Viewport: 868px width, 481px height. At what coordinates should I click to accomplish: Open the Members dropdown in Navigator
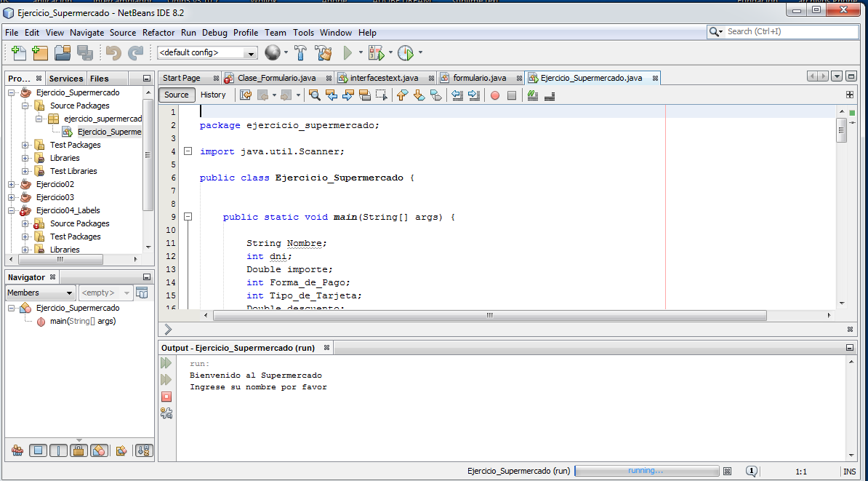click(40, 292)
